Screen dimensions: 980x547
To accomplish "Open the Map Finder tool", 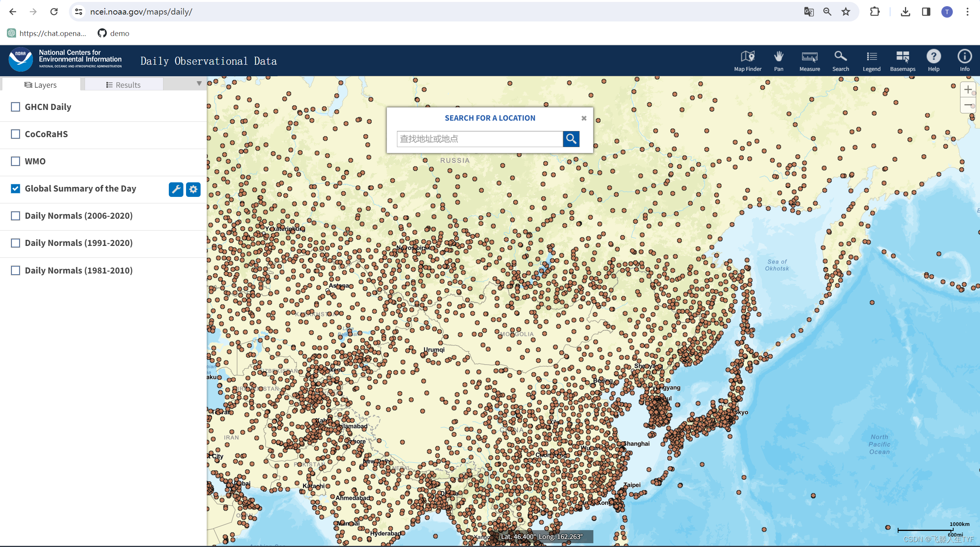I will pyautogui.click(x=748, y=61).
